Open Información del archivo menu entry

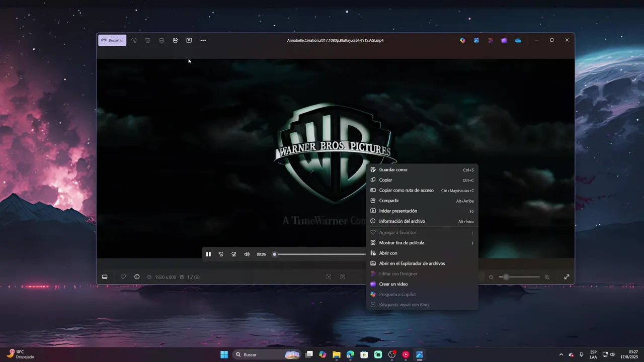422,221
